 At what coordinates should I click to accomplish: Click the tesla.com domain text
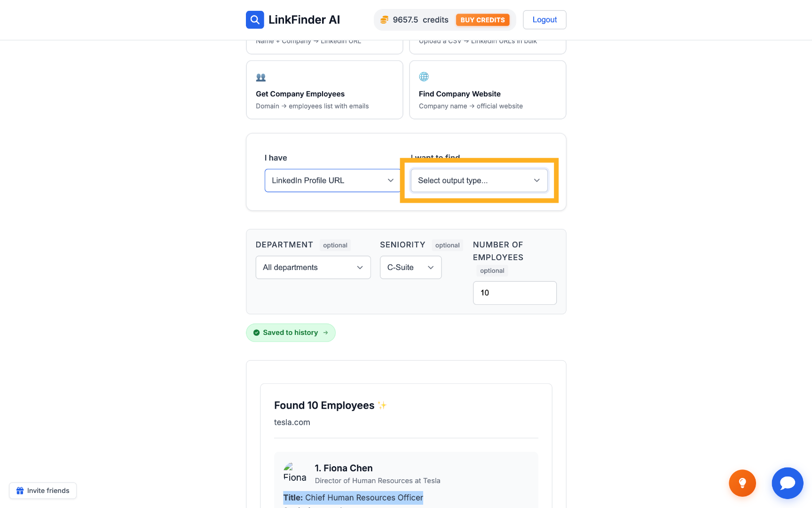292,422
